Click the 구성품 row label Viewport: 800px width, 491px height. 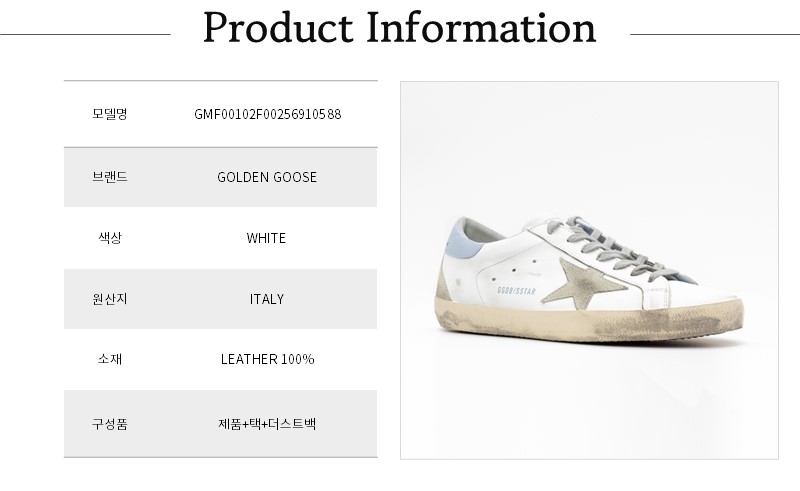[x=109, y=423]
